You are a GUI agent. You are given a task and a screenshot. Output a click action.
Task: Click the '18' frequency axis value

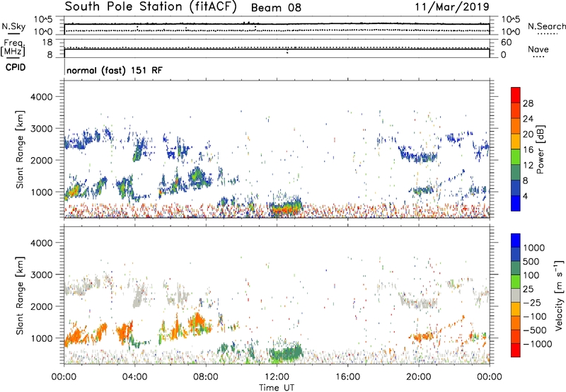[x=48, y=42]
